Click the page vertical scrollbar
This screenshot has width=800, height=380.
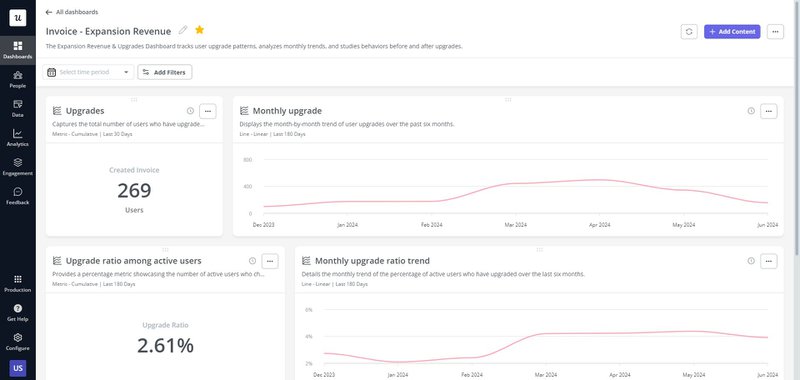click(x=797, y=128)
